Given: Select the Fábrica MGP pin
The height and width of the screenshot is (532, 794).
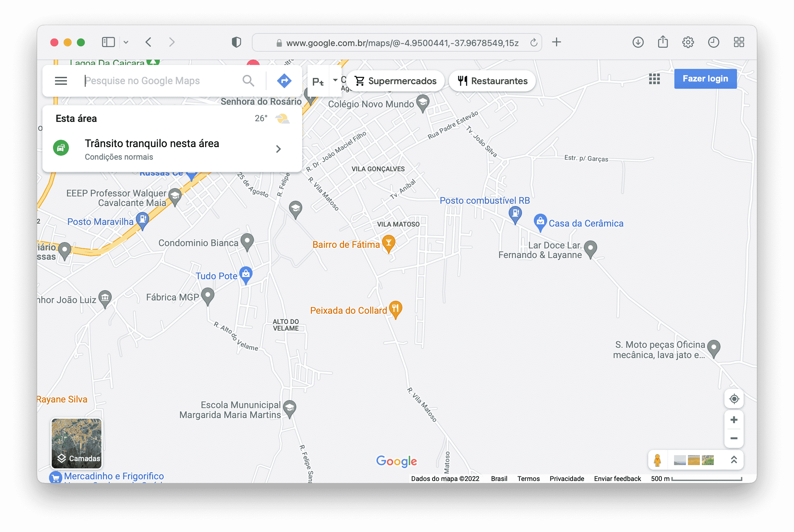Looking at the screenshot, I should point(208,296).
